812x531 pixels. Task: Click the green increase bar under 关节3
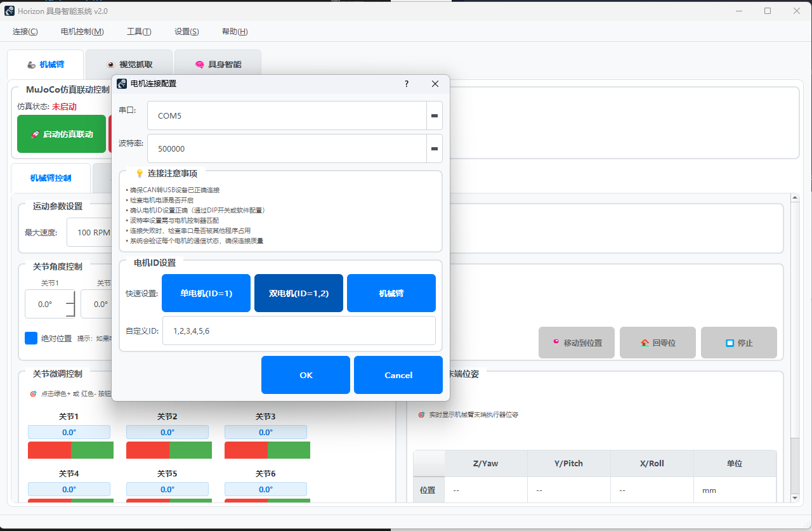tap(289, 450)
